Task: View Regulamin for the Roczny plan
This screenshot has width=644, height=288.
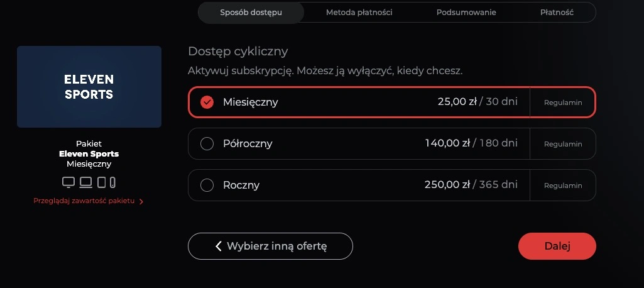Action: click(563, 186)
